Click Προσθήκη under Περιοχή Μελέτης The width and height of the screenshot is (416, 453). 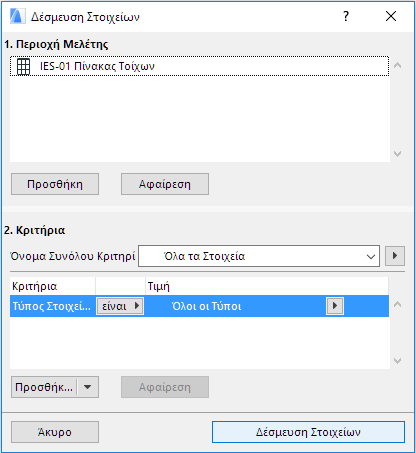pyautogui.click(x=55, y=184)
